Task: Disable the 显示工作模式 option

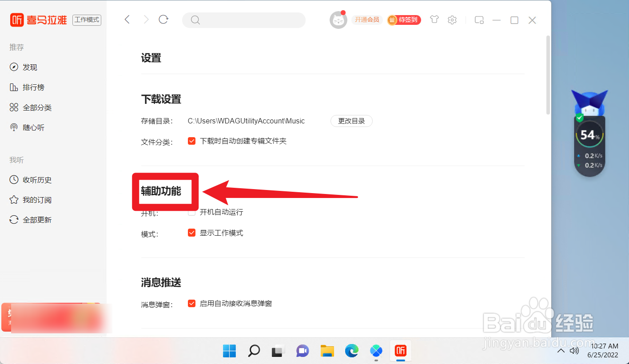Action: coord(191,232)
